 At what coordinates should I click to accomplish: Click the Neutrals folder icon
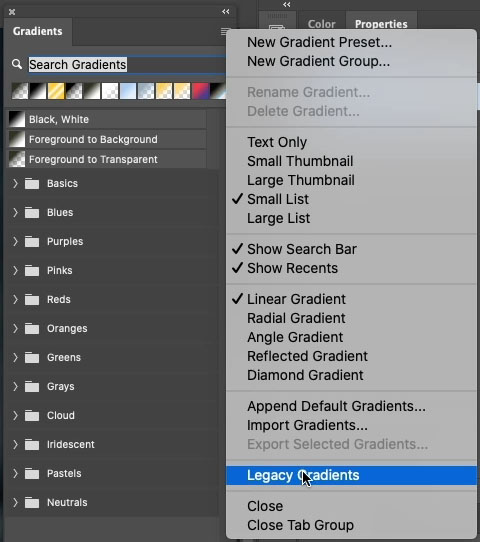pos(32,502)
